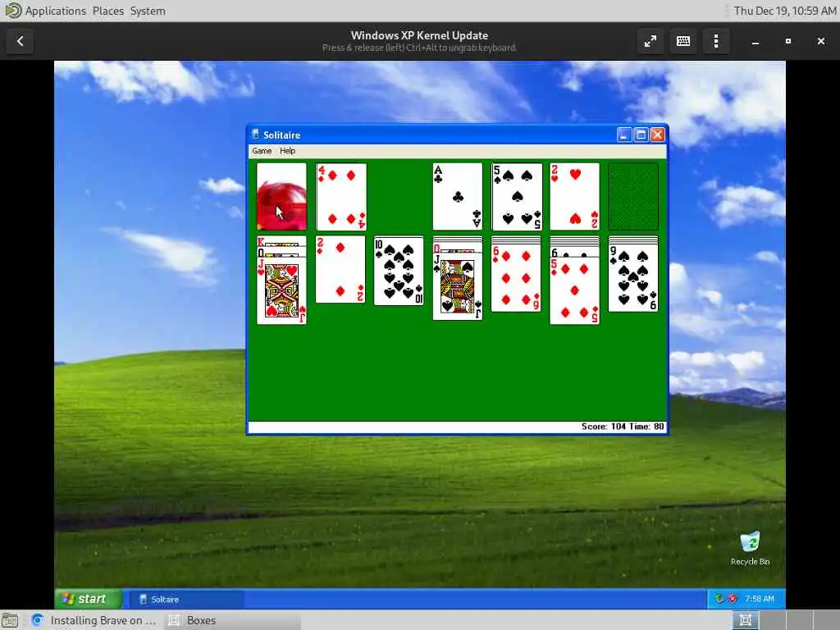
Task: Click the empty fourth foundation slot
Action: point(633,197)
